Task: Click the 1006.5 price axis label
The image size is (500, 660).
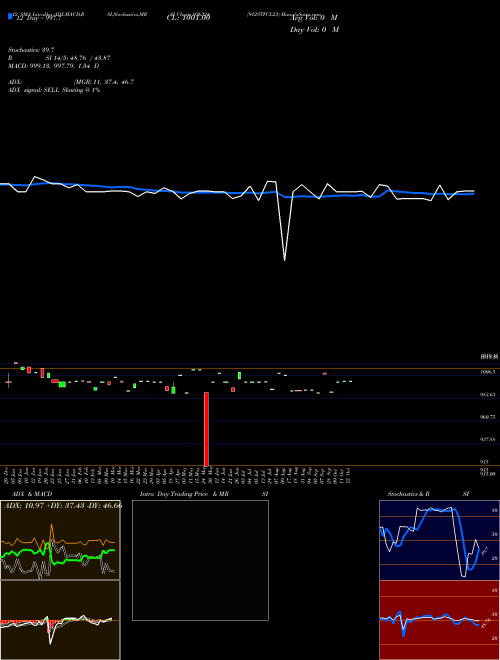Action: (x=488, y=372)
